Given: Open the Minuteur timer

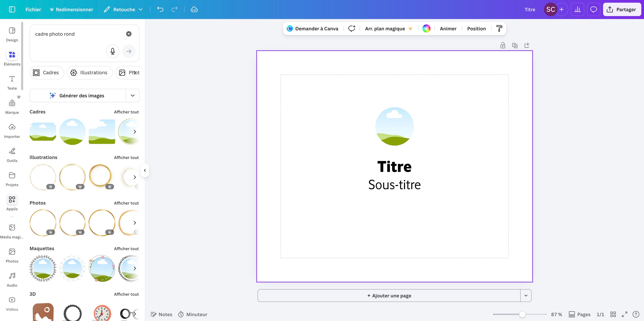Looking at the screenshot, I should 193,314.
